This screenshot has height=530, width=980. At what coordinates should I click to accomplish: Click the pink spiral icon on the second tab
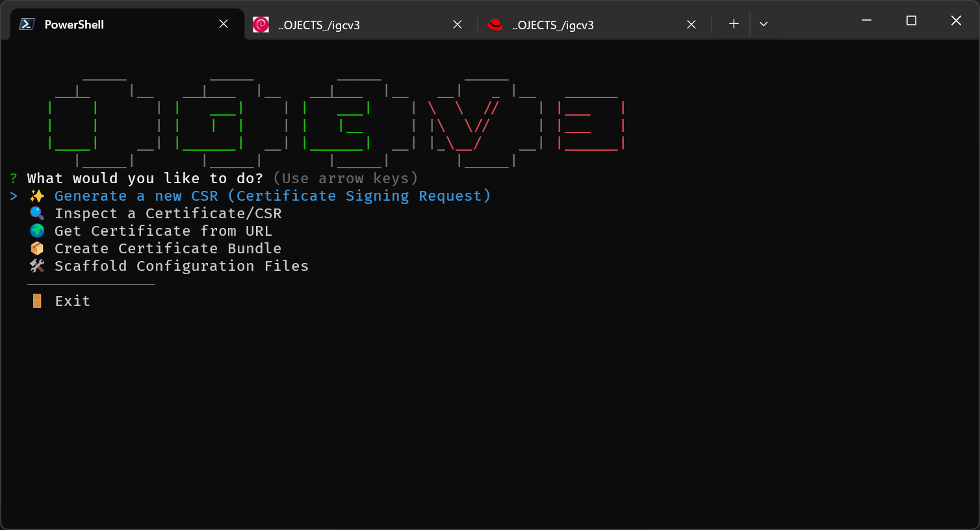[261, 25]
